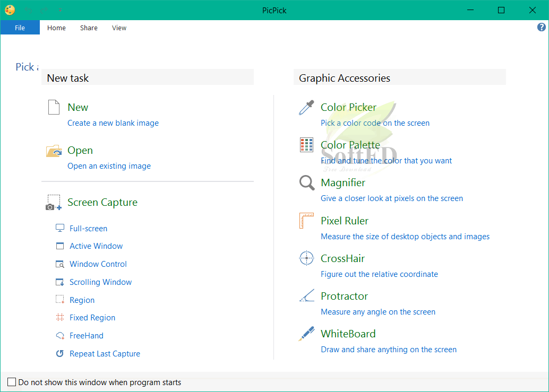Open the Pixel Ruler title link
The image size is (549, 392).
[345, 221]
